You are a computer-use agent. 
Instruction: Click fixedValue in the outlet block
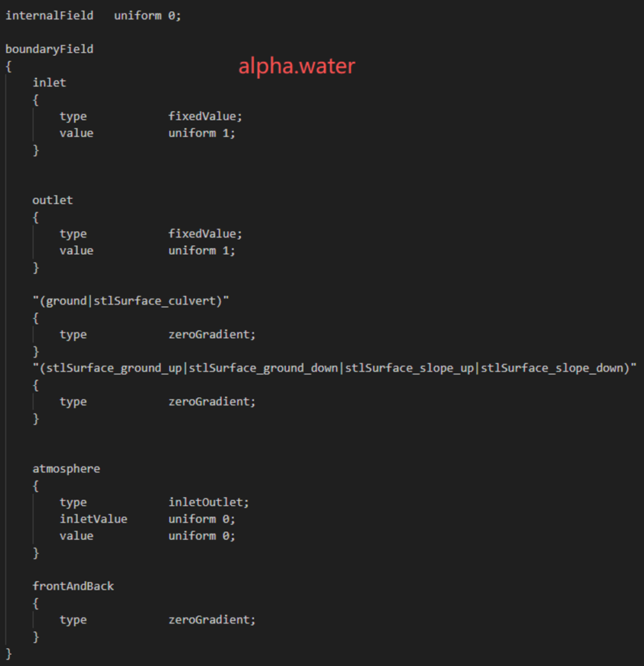click(x=205, y=234)
